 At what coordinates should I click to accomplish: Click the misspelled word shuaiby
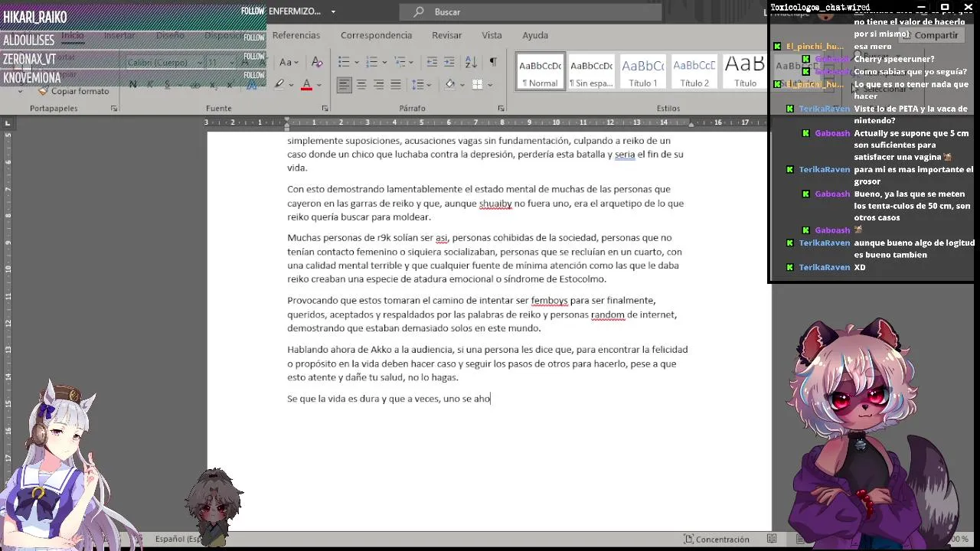[495, 204]
